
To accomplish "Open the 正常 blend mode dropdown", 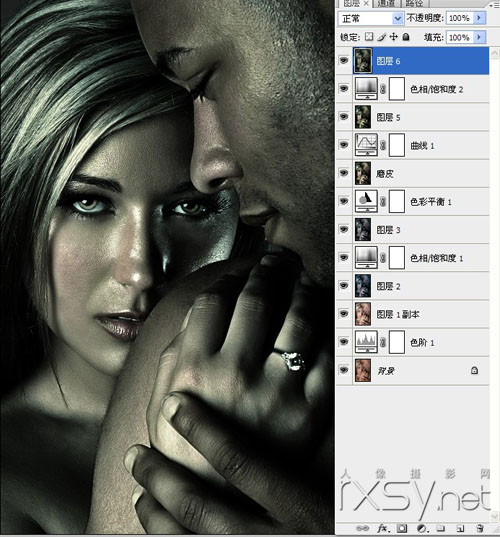I will [x=371, y=18].
